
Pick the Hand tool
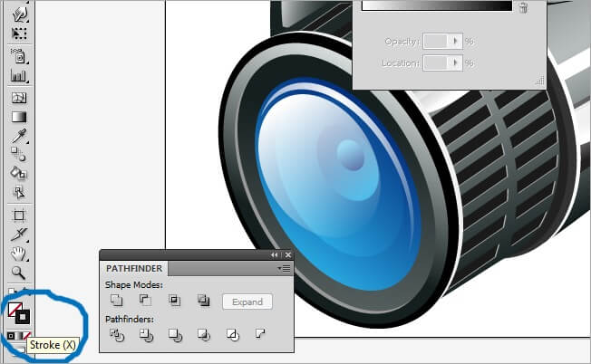18,253
